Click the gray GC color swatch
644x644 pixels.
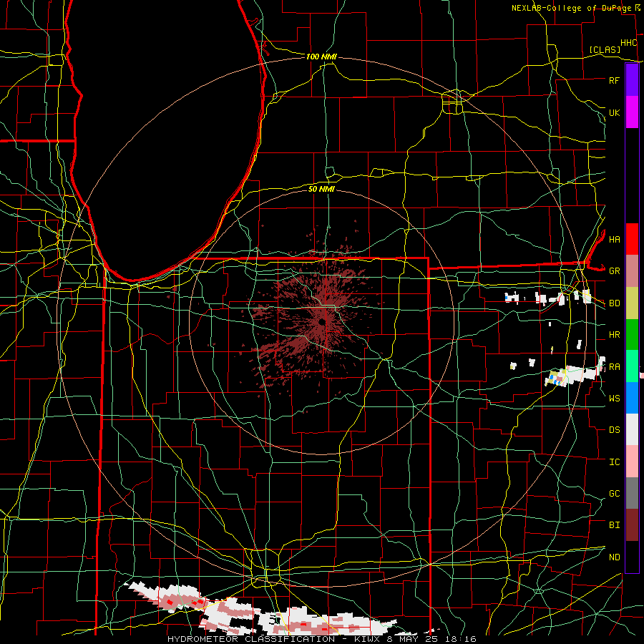tap(632, 493)
